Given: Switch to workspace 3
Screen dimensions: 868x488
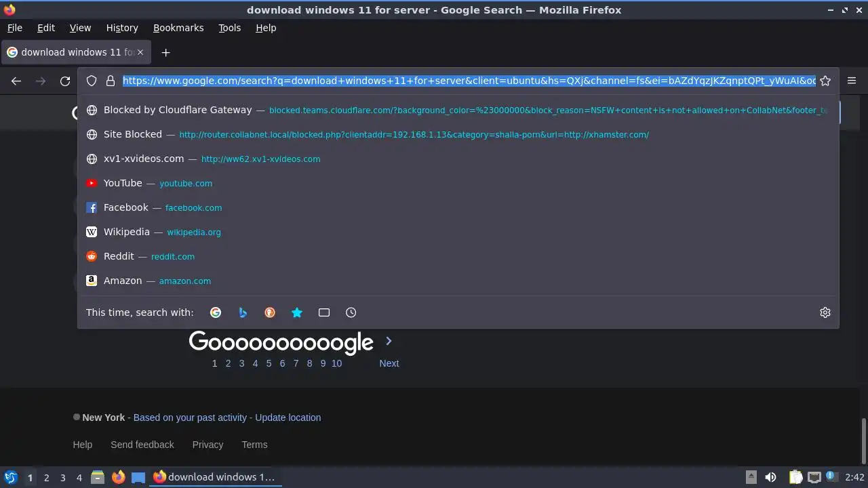Looking at the screenshot, I should click(62, 478).
